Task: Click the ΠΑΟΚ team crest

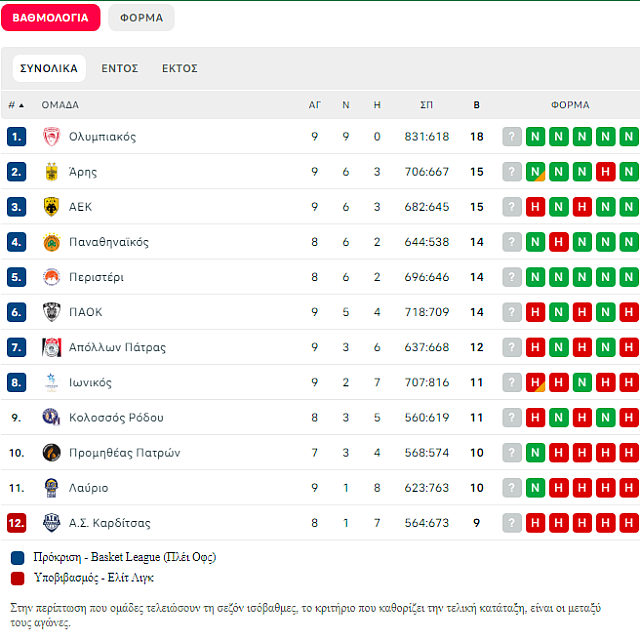Action: coord(52,312)
